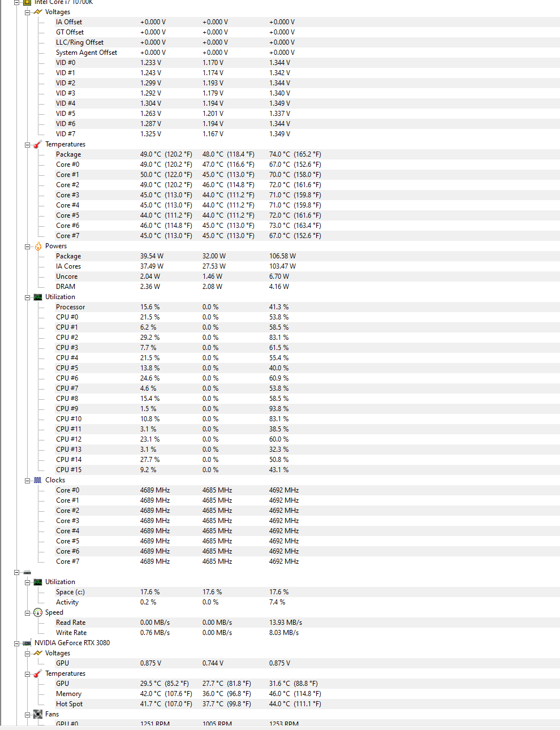Click the 106.58 W max power value
Screen dimensions: 560x730
[282, 256]
